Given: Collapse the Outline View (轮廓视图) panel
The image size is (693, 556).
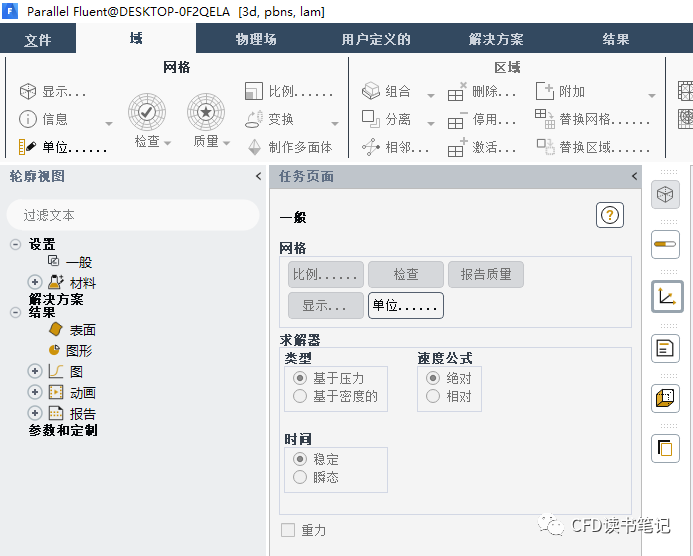Looking at the screenshot, I should 259,176.
